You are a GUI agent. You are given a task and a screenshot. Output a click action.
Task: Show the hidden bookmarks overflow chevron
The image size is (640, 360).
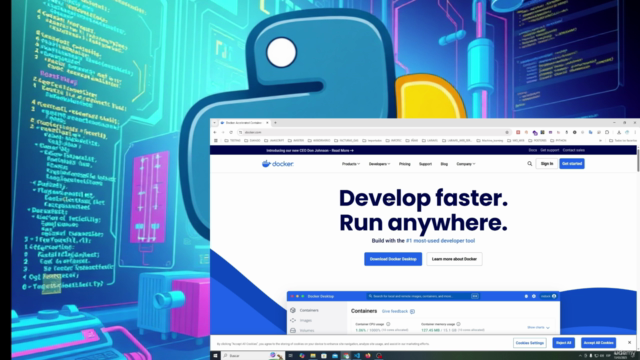coord(600,140)
